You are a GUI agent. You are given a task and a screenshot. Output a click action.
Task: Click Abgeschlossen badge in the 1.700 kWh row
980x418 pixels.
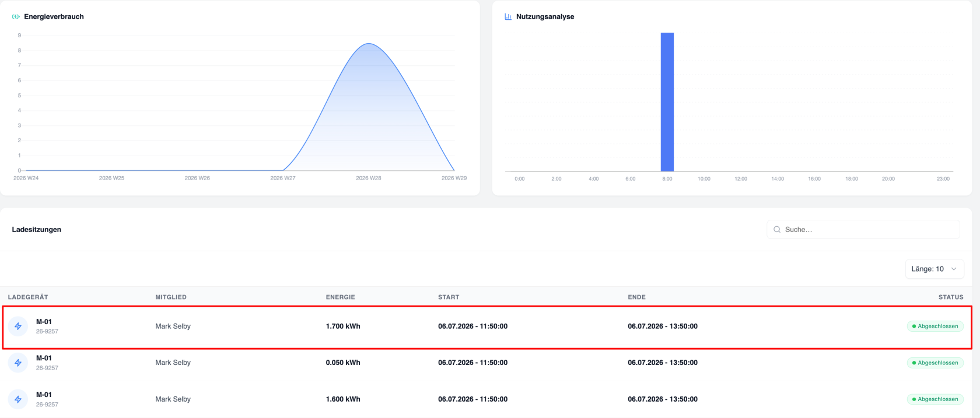tap(935, 326)
